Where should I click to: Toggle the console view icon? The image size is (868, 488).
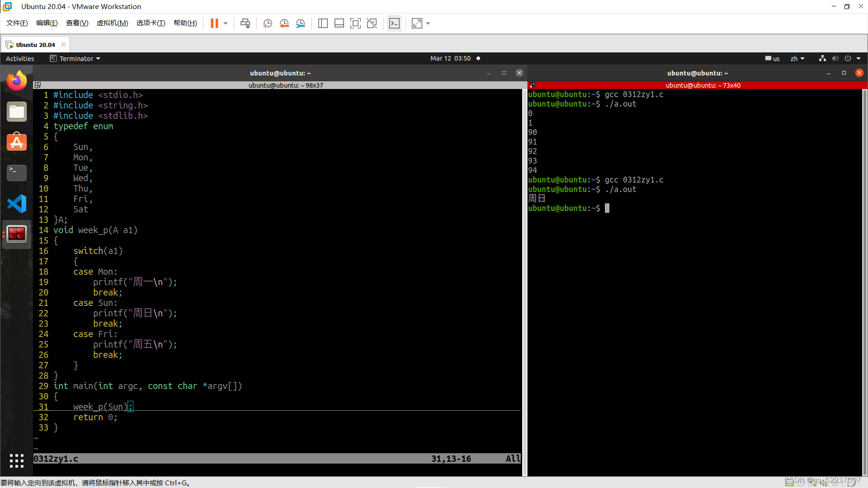point(394,23)
